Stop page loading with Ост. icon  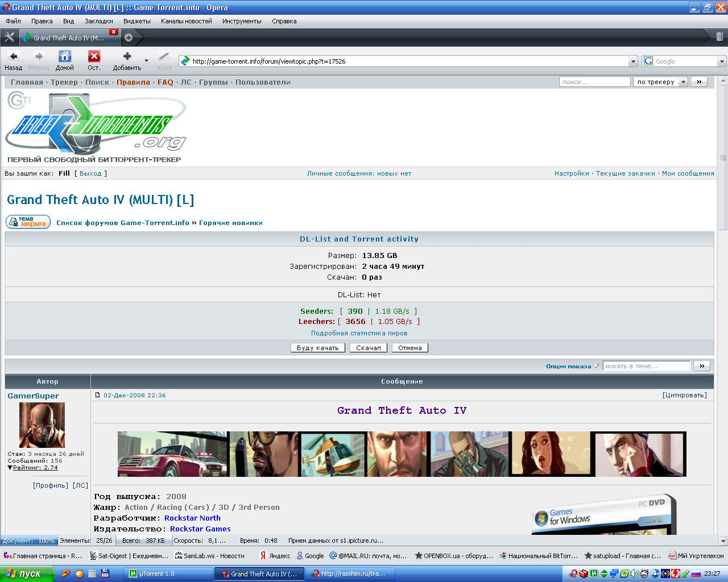pyautogui.click(x=94, y=56)
